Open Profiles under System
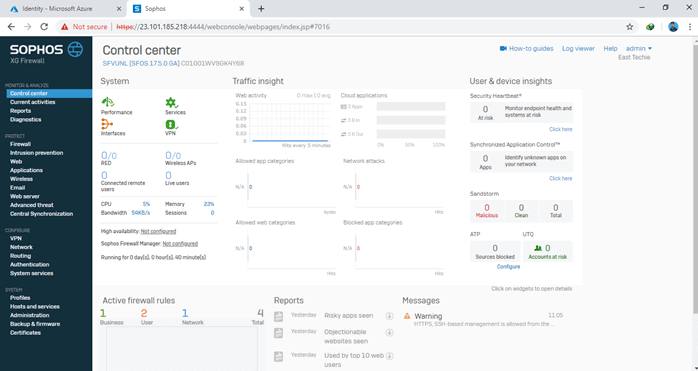 pyautogui.click(x=20, y=298)
